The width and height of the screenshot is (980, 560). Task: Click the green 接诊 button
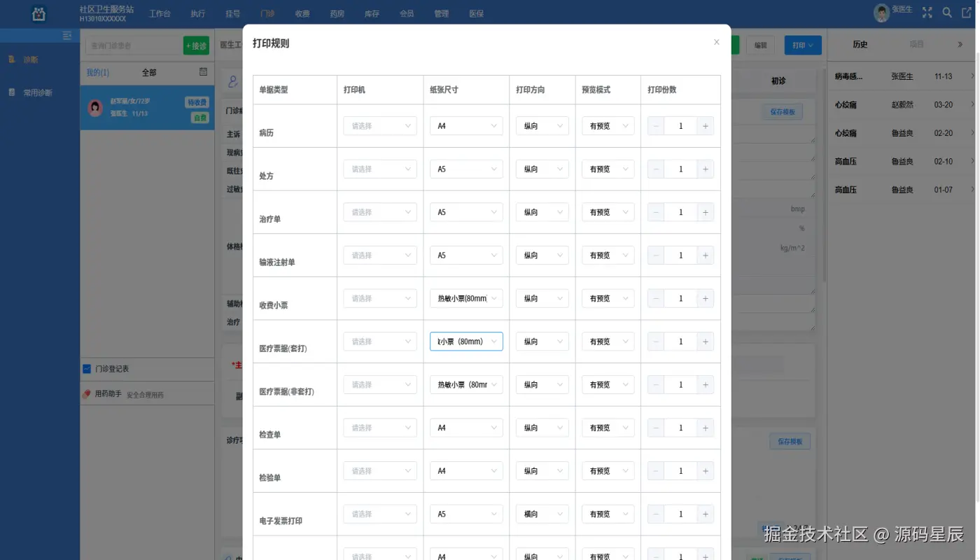pyautogui.click(x=197, y=45)
